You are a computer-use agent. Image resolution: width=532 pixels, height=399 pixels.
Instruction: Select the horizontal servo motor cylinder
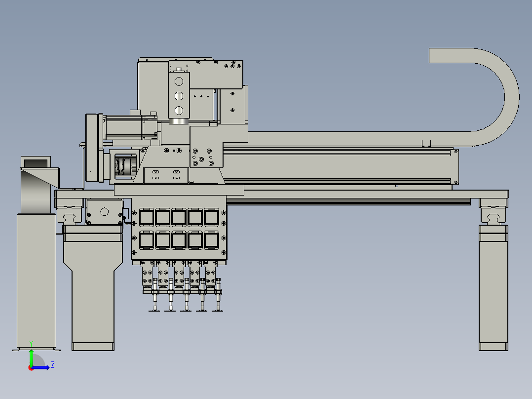(131, 127)
